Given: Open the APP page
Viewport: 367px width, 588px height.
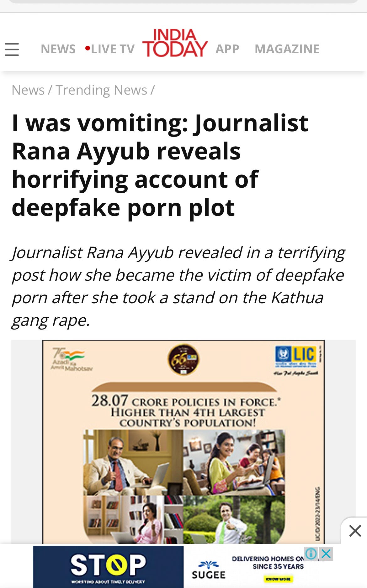Looking at the screenshot, I should tap(227, 49).
